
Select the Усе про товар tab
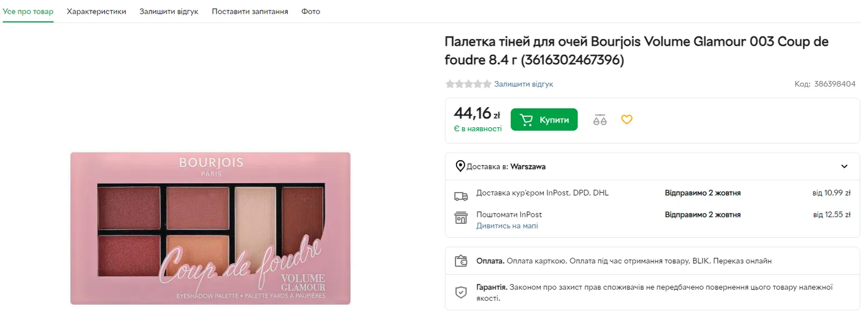28,12
